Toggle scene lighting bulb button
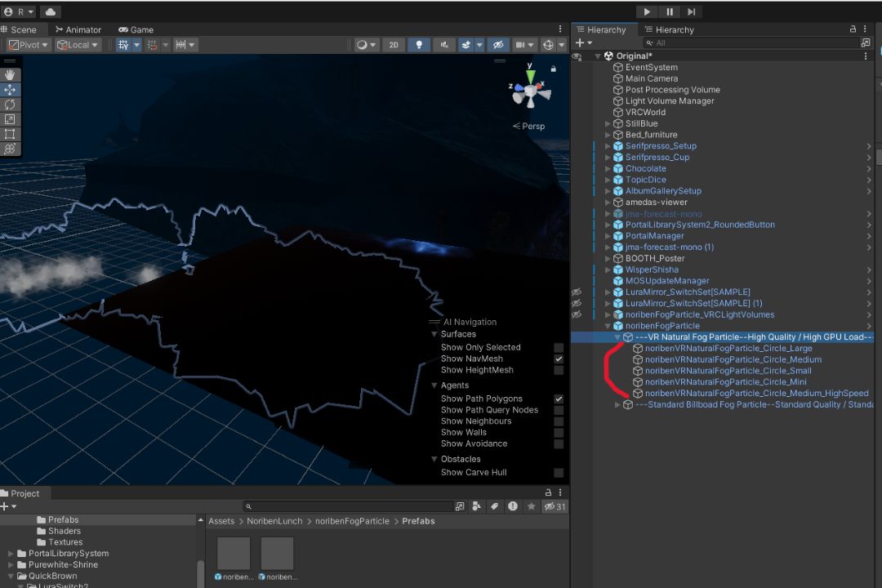The width and height of the screenshot is (882, 588). point(419,45)
